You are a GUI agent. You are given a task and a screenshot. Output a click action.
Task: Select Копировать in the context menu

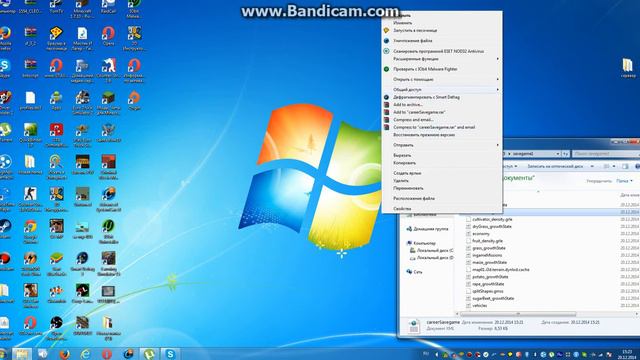(404, 163)
